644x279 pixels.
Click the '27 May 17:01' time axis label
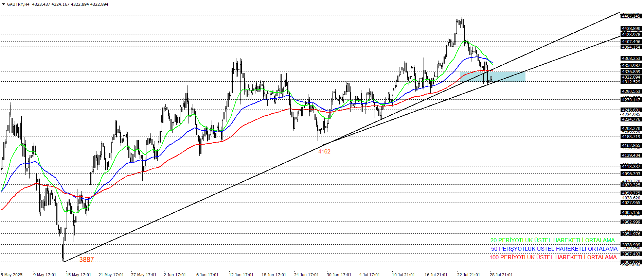coord(144,275)
